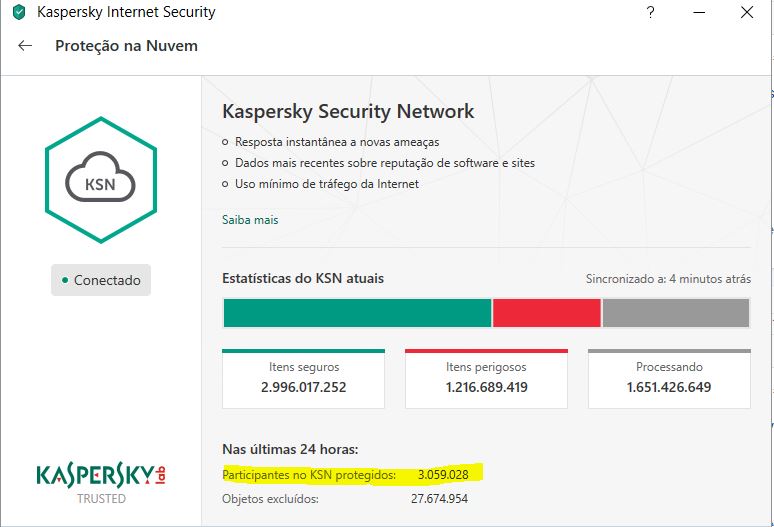This screenshot has height=527, width=774.
Task: Click the Kaspersky Lab Trusted logo
Action: pyautogui.click(x=100, y=481)
